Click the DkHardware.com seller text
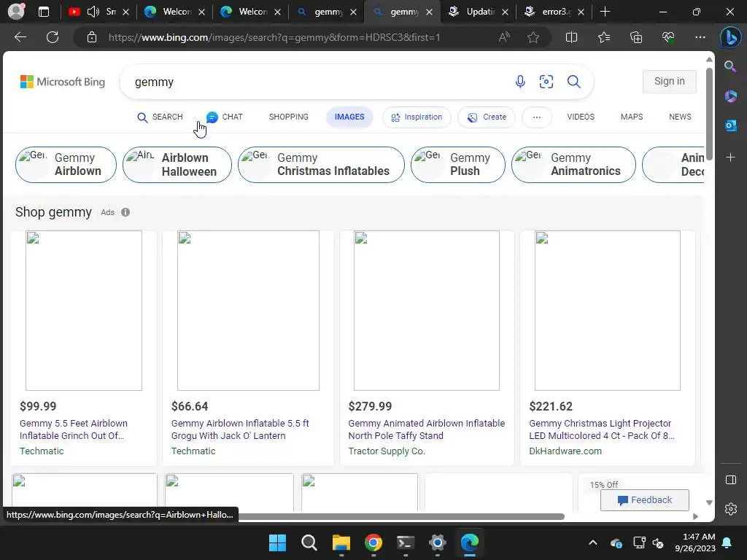The width and height of the screenshot is (747, 560). [565, 451]
